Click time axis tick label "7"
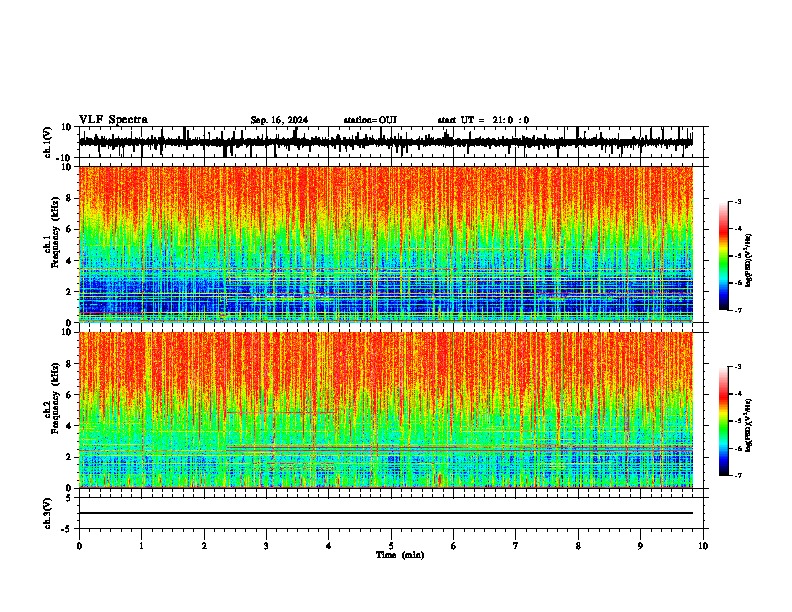Viewport: 792px width, 612px height. tap(516, 546)
